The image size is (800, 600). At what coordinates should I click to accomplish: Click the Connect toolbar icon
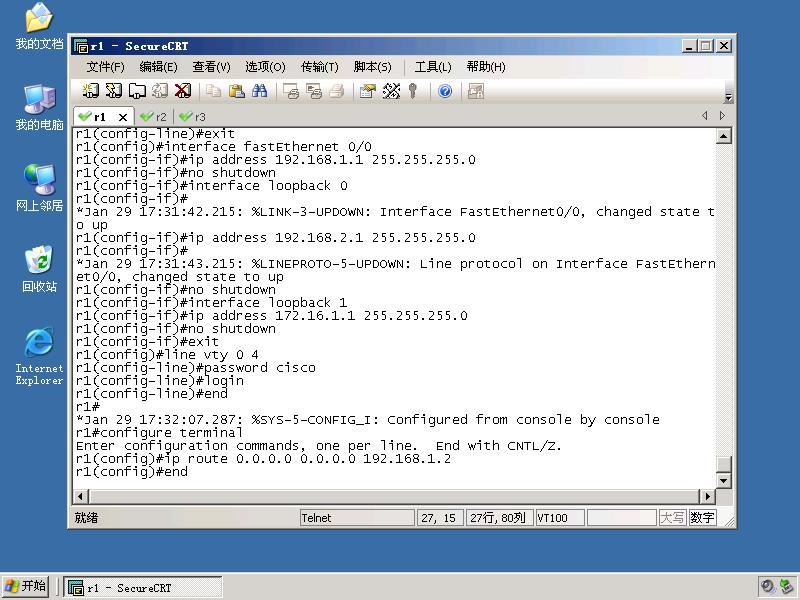point(90,91)
